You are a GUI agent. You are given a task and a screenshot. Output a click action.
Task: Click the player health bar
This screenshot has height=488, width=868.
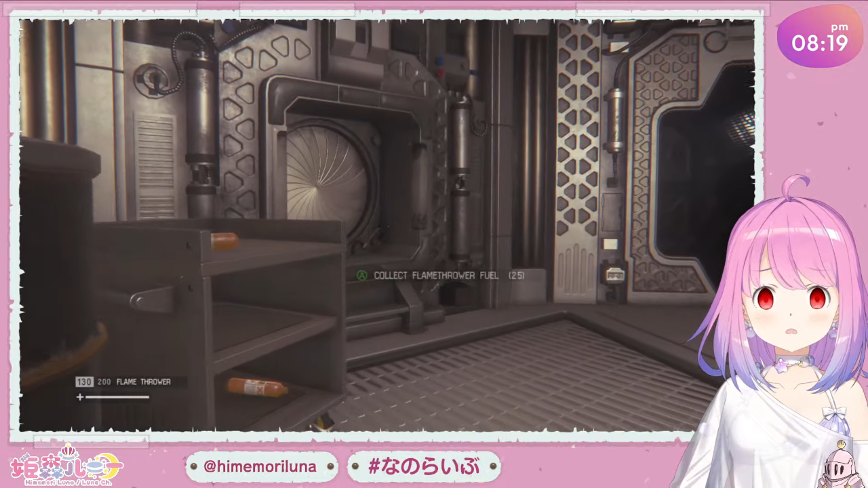(x=117, y=397)
